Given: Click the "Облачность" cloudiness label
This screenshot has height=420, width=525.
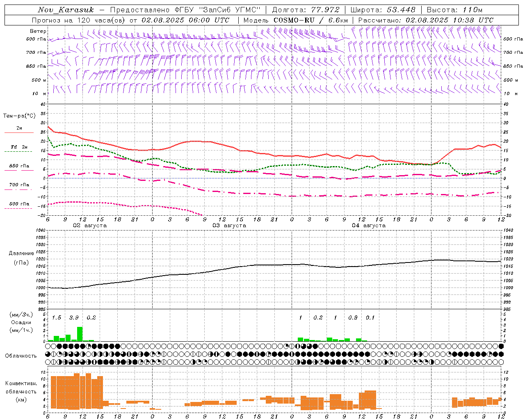Looking at the screenshot, I should pos(21,356).
